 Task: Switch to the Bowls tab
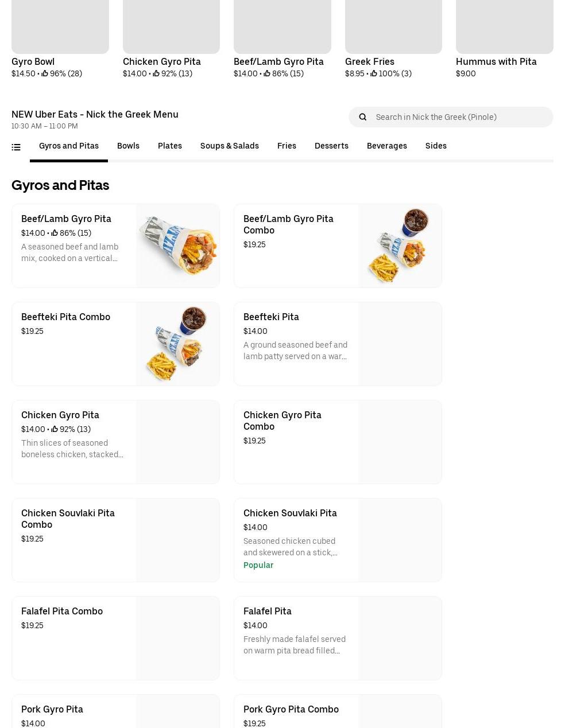(x=128, y=146)
